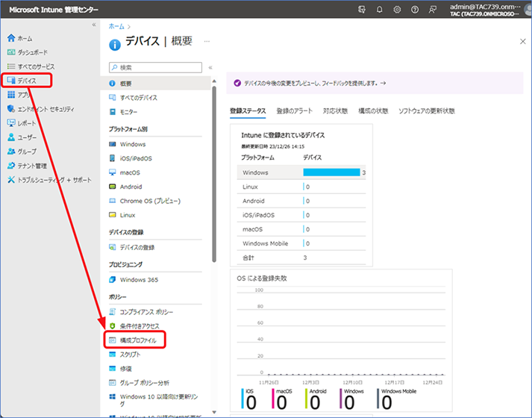Open the Windows platform entry
532x418 pixels.
click(x=133, y=144)
